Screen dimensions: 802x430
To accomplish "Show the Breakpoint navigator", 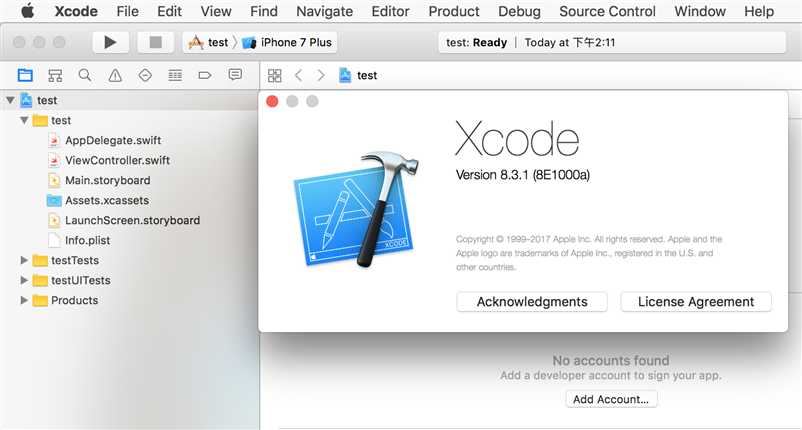I will coord(205,76).
